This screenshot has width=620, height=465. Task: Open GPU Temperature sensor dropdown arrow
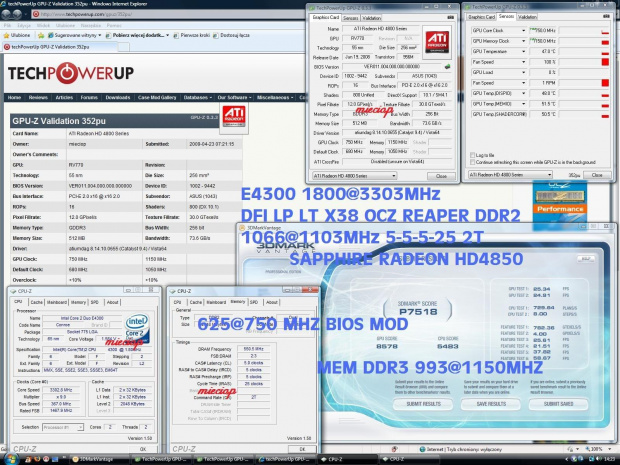[x=524, y=51]
